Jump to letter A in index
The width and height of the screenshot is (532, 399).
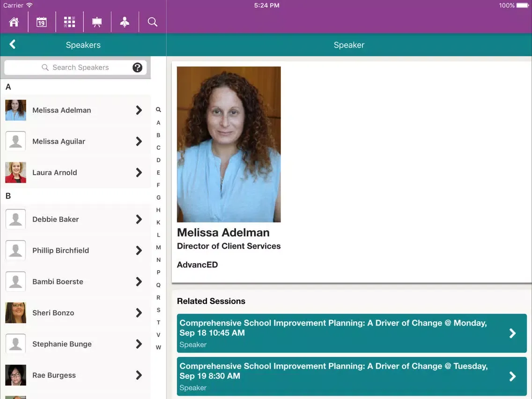coord(158,123)
